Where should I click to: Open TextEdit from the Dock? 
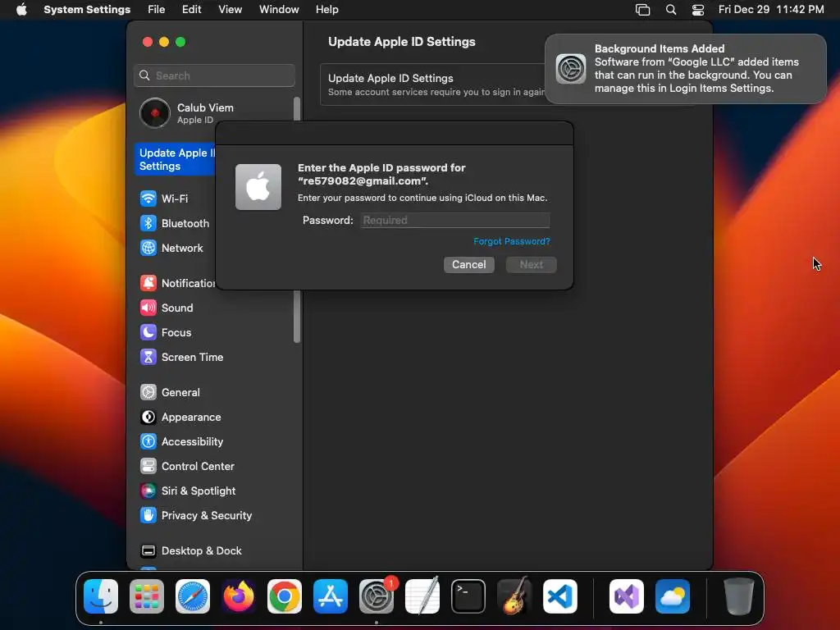[422, 596]
